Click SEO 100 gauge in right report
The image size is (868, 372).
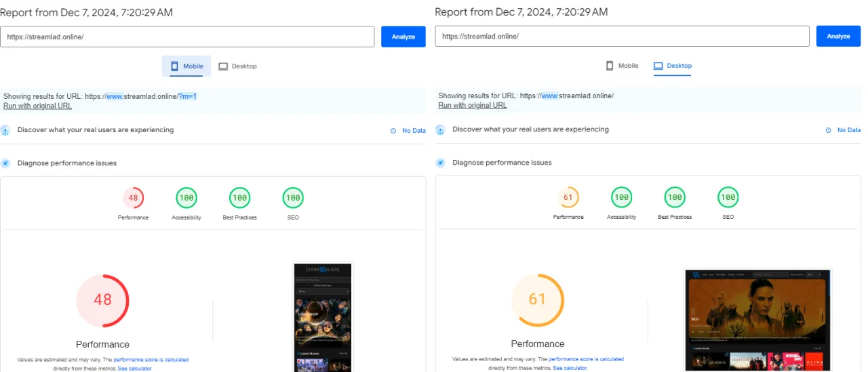(x=728, y=198)
